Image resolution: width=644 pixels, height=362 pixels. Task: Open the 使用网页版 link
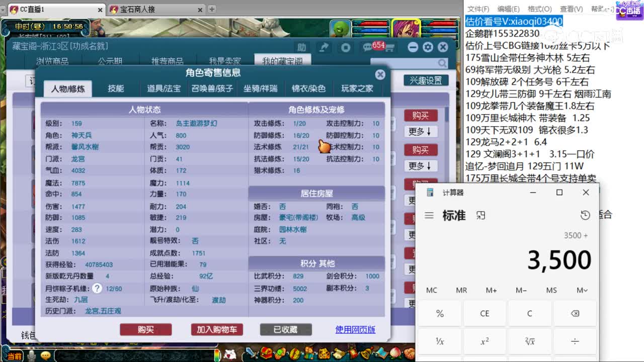click(355, 329)
